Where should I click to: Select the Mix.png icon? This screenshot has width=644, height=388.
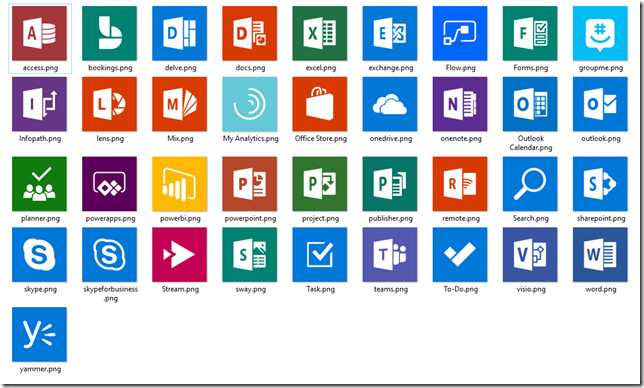[179, 104]
